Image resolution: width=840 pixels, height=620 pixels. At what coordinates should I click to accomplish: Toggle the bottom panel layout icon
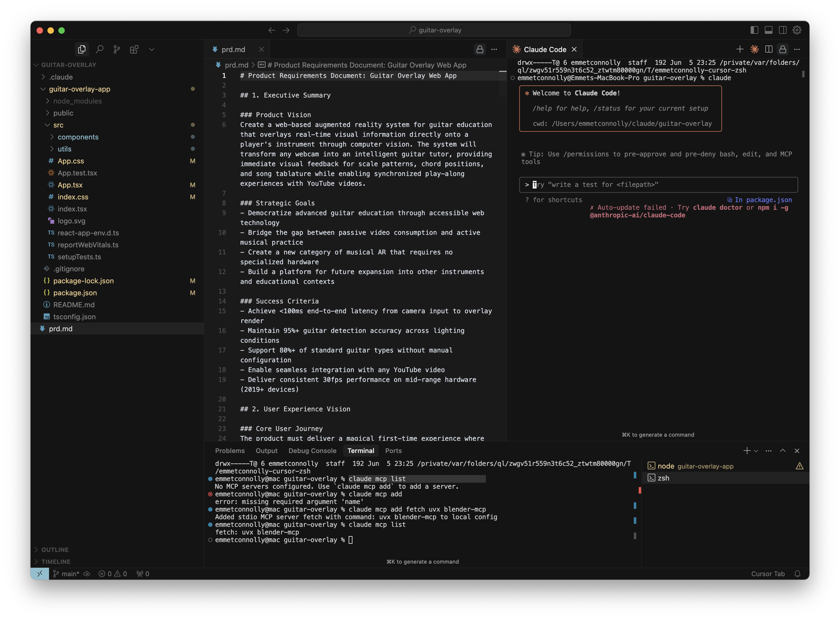tap(768, 30)
